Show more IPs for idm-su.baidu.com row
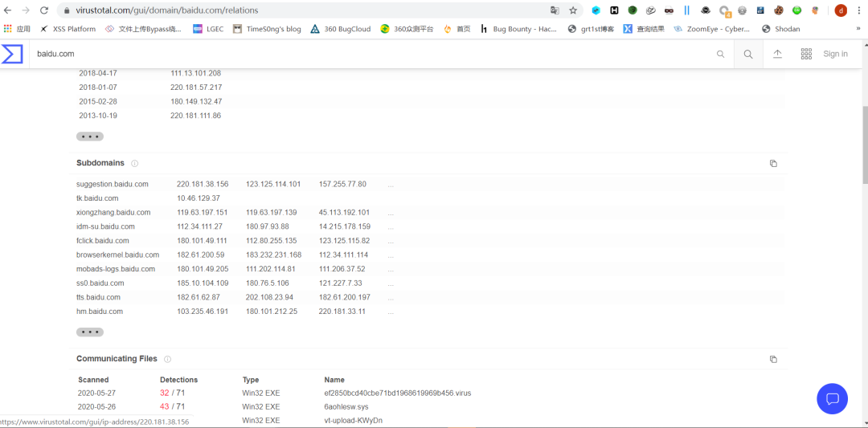This screenshot has height=428, width=868. [x=391, y=226]
